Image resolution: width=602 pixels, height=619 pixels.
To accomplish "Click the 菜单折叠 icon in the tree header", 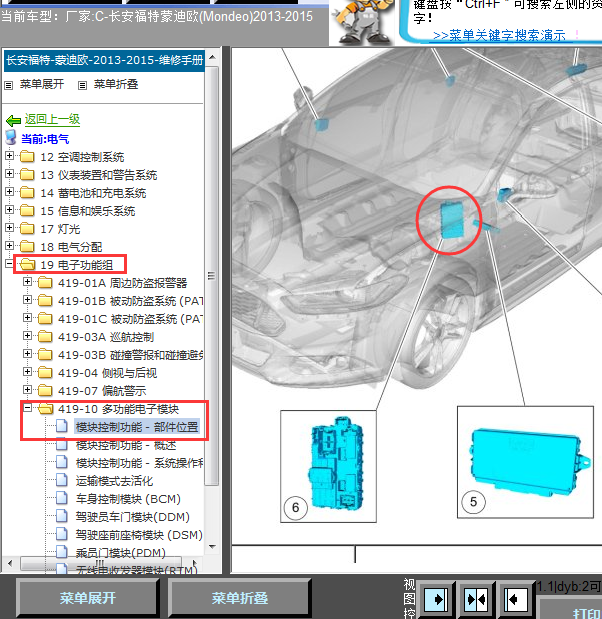I will [x=82, y=85].
